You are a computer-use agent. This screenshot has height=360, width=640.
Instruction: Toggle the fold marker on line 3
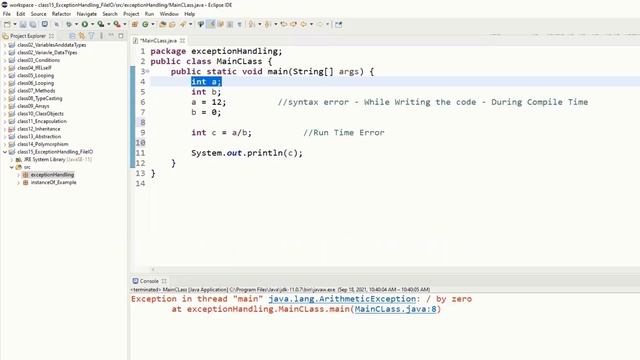coord(148,71)
